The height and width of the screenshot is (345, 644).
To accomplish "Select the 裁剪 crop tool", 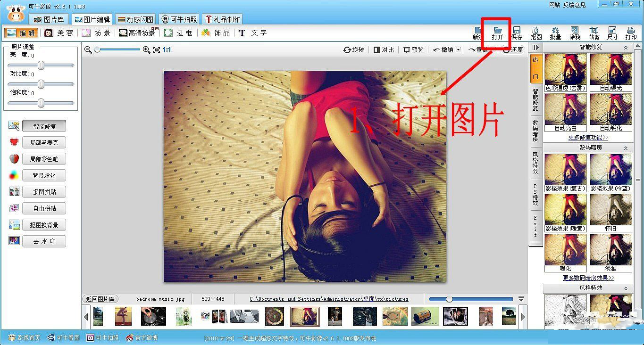I will coord(594,33).
